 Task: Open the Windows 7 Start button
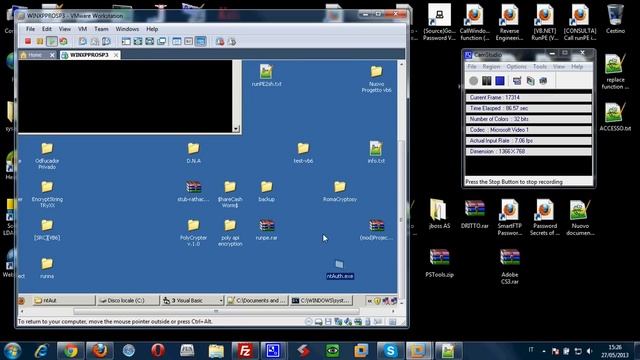12,351
